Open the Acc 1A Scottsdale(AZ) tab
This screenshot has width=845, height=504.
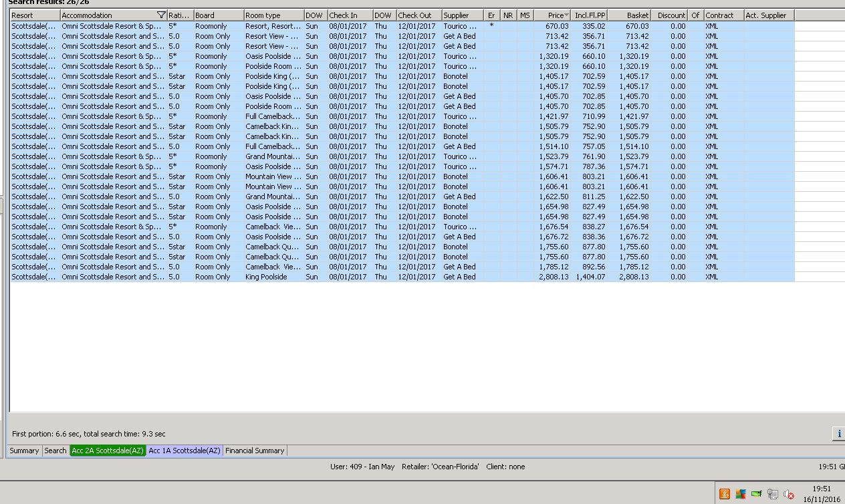pyautogui.click(x=185, y=451)
